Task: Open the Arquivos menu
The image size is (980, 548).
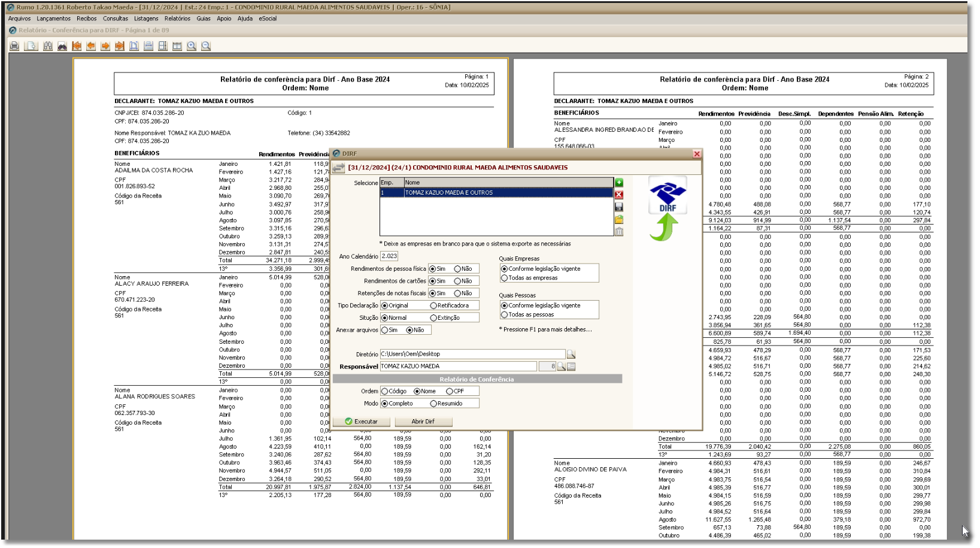Action: [x=19, y=19]
